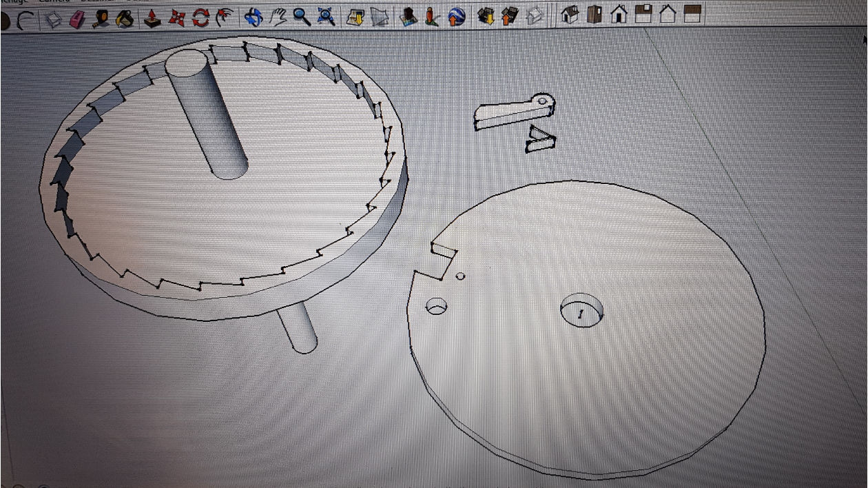Click the Add Location icon

pyautogui.click(x=355, y=16)
